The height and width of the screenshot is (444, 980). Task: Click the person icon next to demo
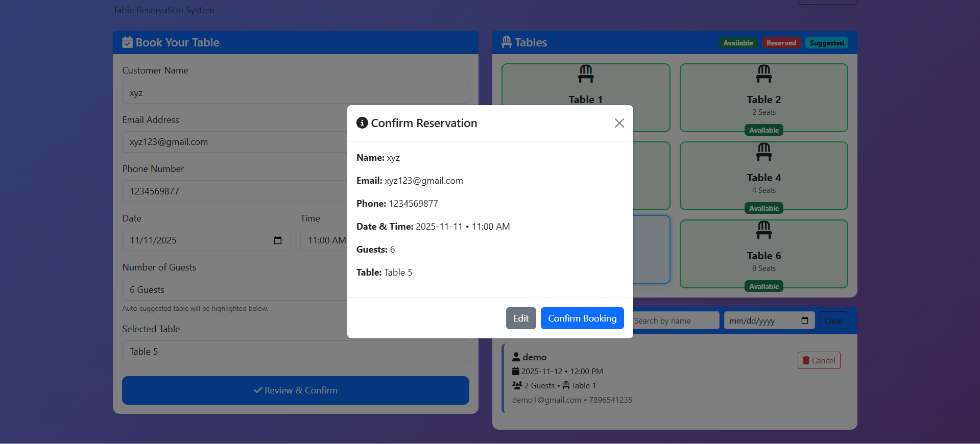click(x=516, y=357)
